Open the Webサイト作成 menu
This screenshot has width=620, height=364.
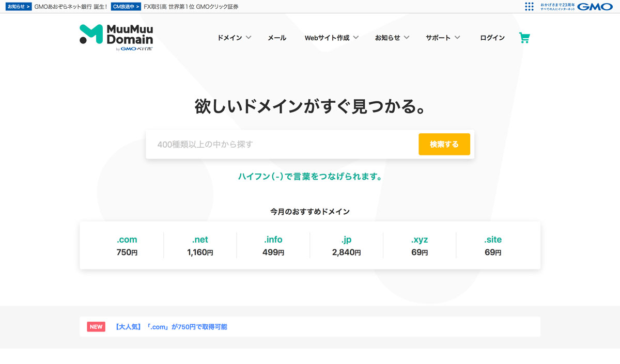327,38
